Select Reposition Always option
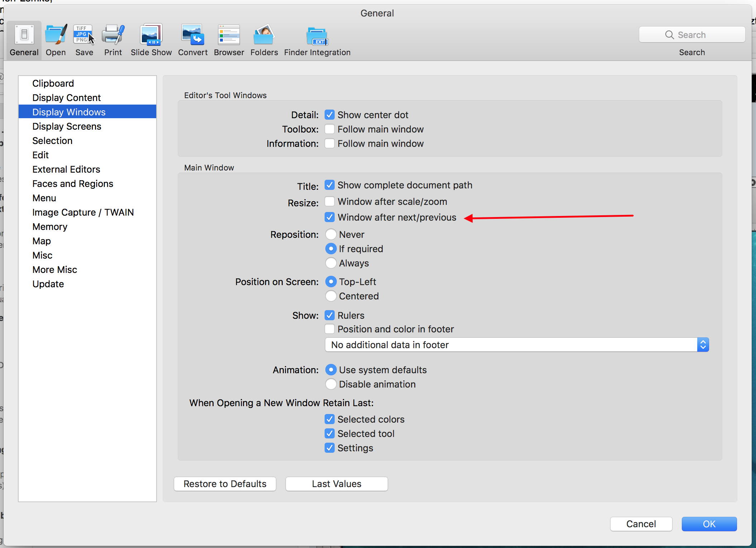Viewport: 756px width, 548px height. pos(331,263)
